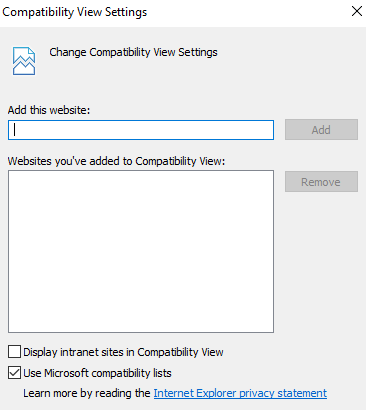Place cursor at the blinking caret in website field
Image resolution: width=366 pixels, height=410 pixels.
pyautogui.click(x=14, y=130)
